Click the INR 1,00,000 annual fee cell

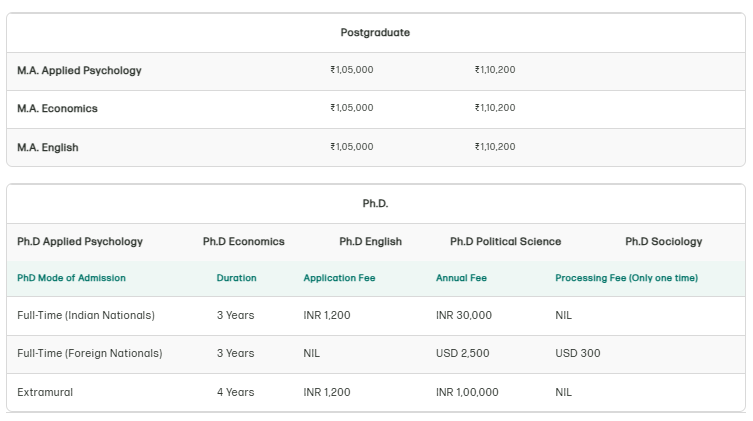467,392
